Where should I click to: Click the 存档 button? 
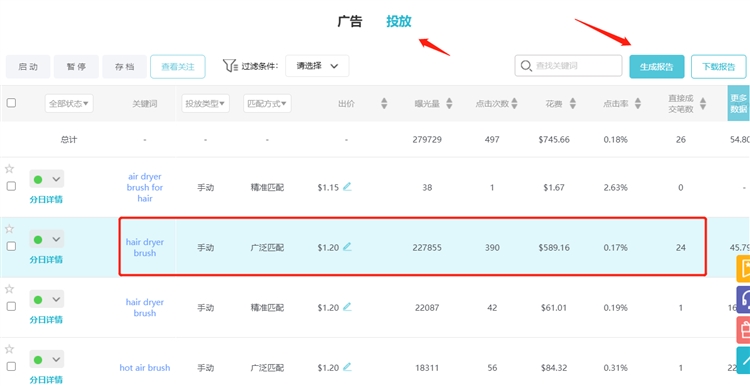(124, 66)
